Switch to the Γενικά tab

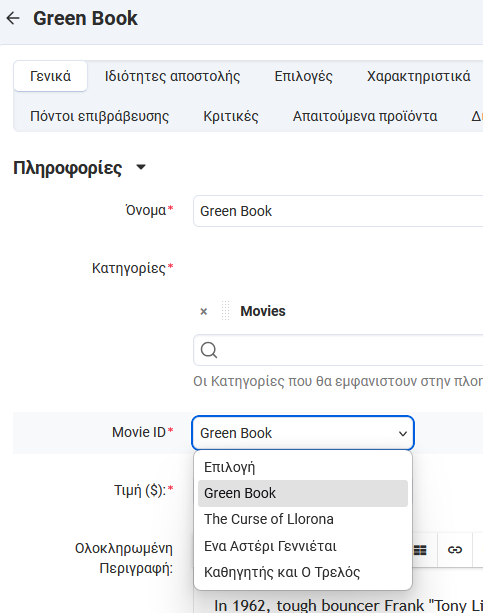pyautogui.click(x=50, y=76)
